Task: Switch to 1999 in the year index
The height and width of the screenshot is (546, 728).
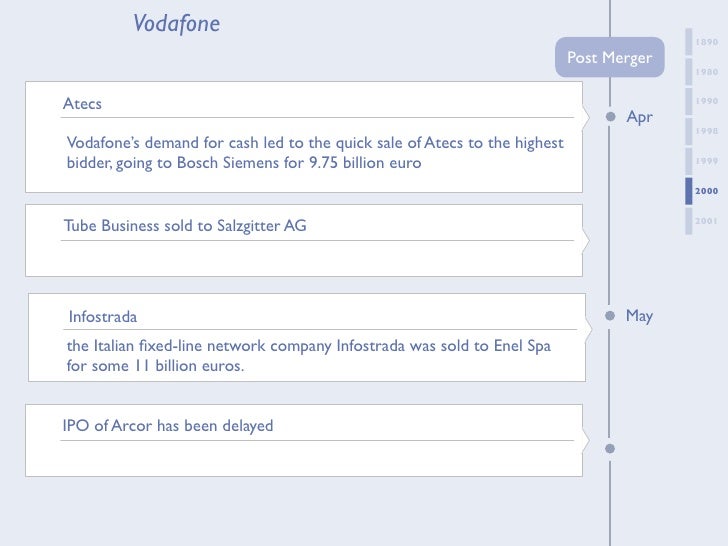Action: (707, 161)
